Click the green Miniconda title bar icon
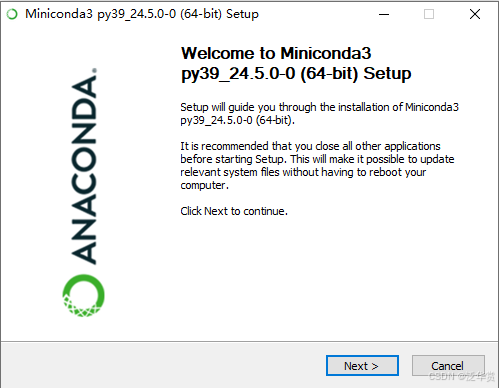Image resolution: width=499 pixels, height=388 pixels. click(x=12, y=14)
